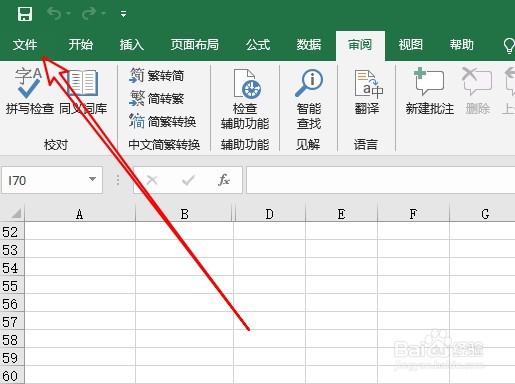Expand the Name Box dropdown arrow
Screen dimensions: 515x384
92,179
